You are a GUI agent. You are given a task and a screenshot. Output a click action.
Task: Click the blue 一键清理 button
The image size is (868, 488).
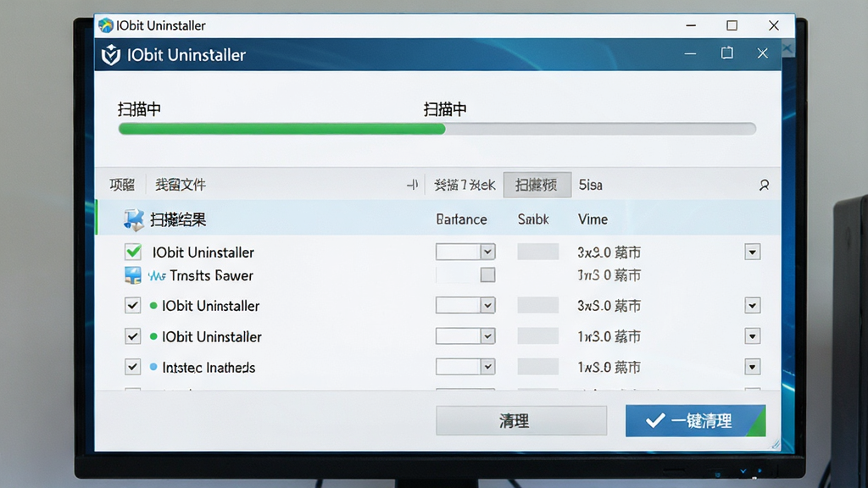pos(696,421)
